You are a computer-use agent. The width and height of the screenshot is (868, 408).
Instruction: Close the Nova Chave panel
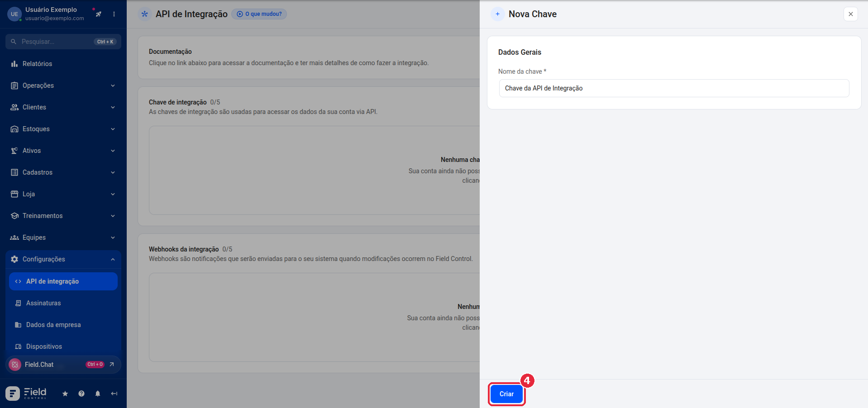[851, 14]
